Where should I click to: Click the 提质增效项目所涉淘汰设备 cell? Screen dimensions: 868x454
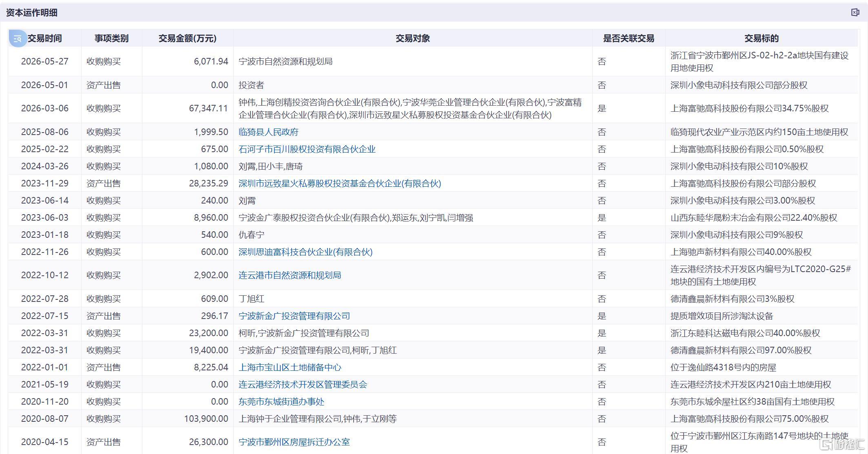point(722,316)
